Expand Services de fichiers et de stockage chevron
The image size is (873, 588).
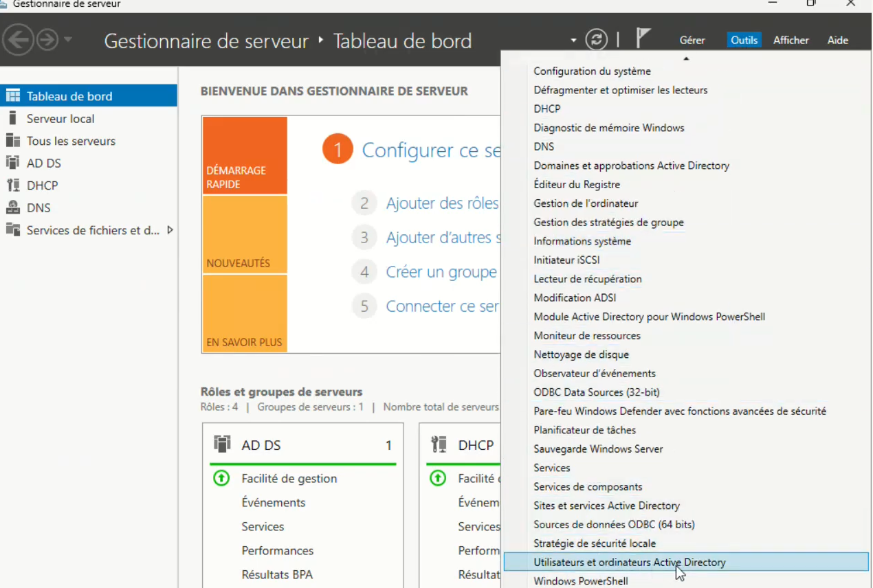click(x=170, y=231)
